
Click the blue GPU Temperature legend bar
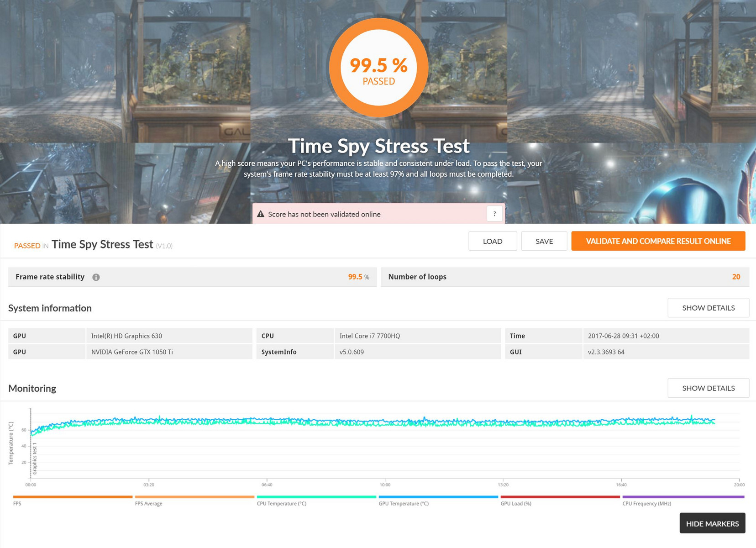(438, 497)
